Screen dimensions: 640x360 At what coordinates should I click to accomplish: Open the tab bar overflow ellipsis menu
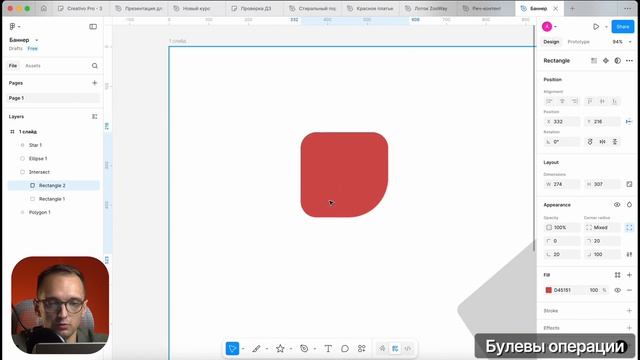(x=628, y=8)
